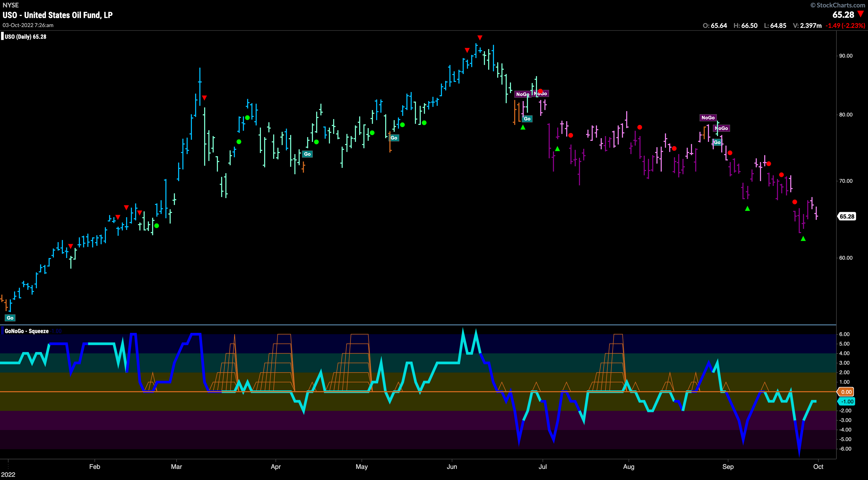
Task: Click the Go label at the chart's bottom left
Action: (10, 318)
